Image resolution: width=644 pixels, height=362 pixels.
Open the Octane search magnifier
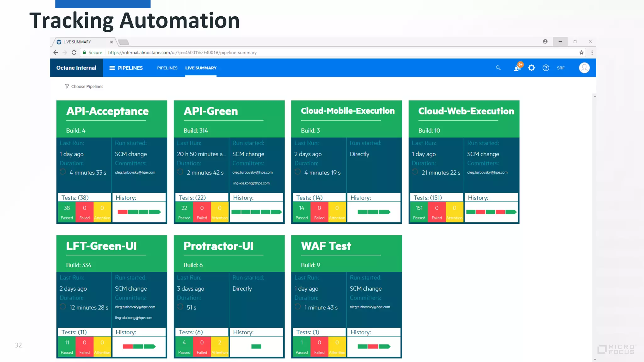498,68
